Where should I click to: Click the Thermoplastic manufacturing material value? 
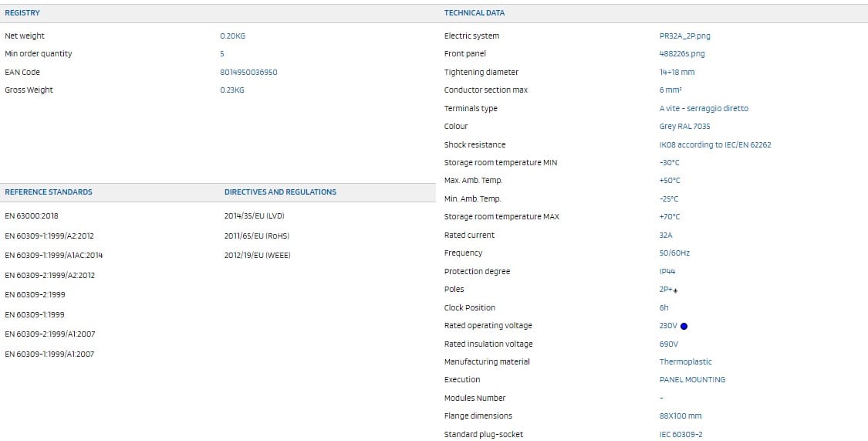coord(685,361)
